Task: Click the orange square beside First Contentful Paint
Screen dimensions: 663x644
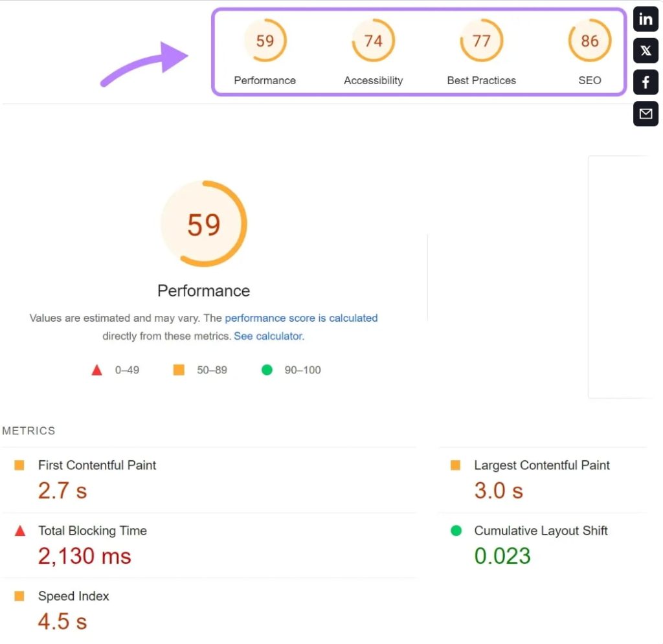Action: pos(19,465)
